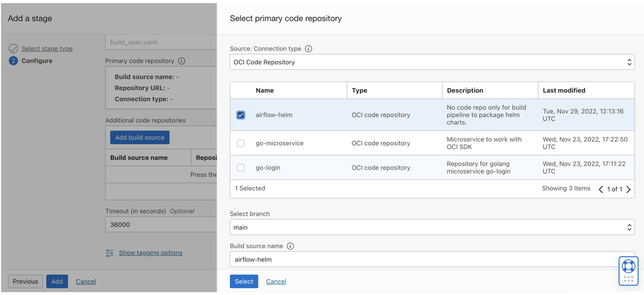Click Show tagging options link
Viewport: 644px width, 295px height.
pyautogui.click(x=151, y=253)
